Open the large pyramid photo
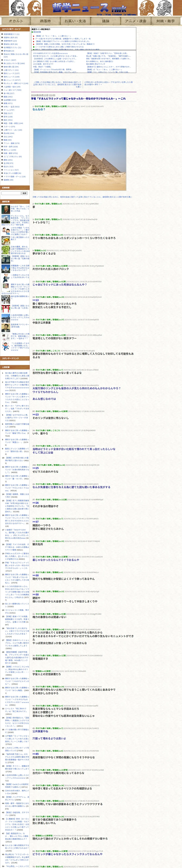This screenshot has height=868, width=182. (x=79, y=159)
